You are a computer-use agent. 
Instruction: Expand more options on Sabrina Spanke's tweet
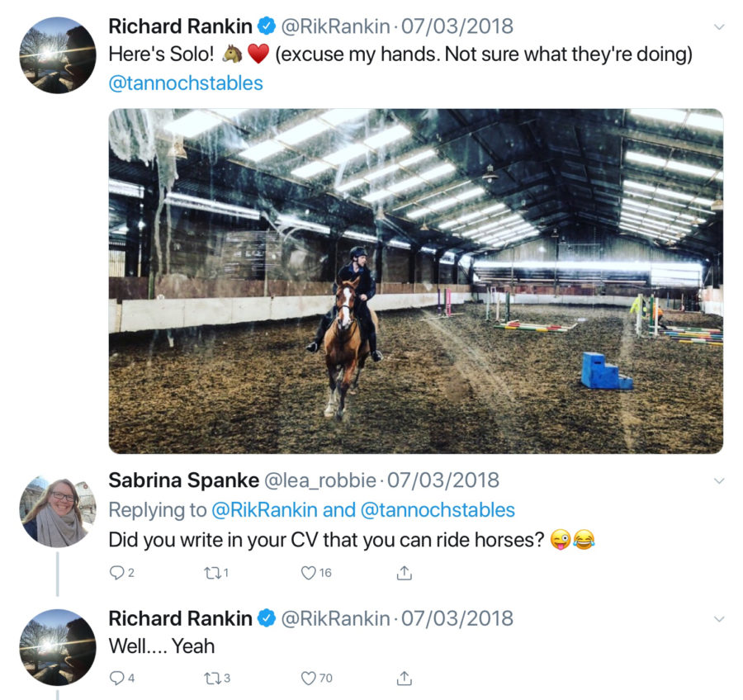coord(718,480)
